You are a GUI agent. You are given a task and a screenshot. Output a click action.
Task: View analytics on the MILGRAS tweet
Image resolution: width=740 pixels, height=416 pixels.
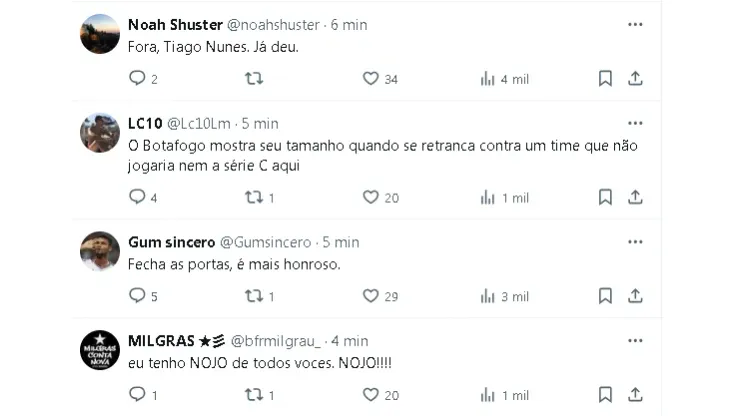coord(488,395)
